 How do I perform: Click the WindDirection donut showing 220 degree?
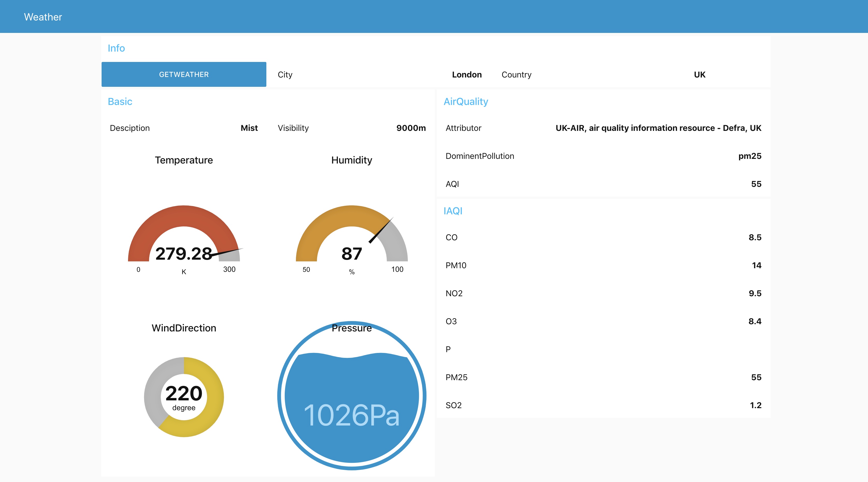pos(184,397)
